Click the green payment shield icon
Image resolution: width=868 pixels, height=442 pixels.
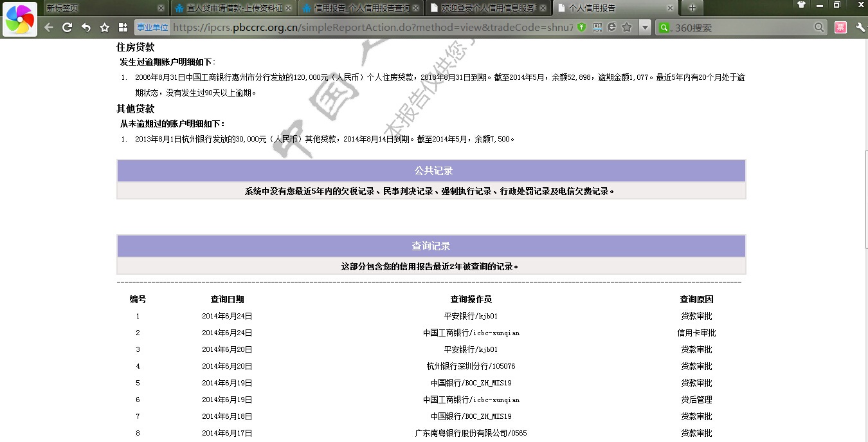[x=582, y=28]
